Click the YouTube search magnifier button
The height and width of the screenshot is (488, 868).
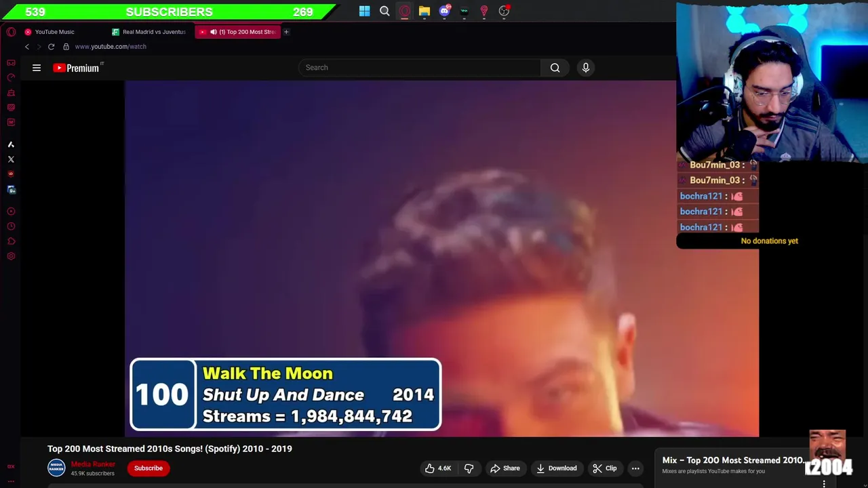[x=555, y=68]
